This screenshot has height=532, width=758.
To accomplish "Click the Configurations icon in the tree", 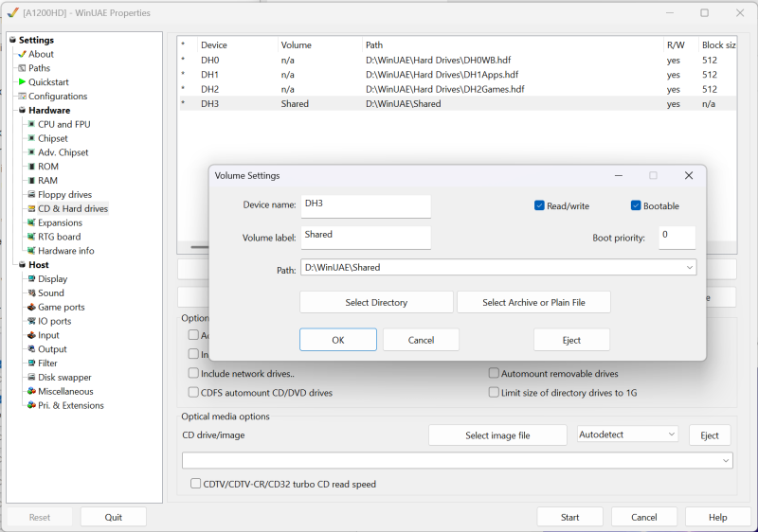I will (22, 96).
